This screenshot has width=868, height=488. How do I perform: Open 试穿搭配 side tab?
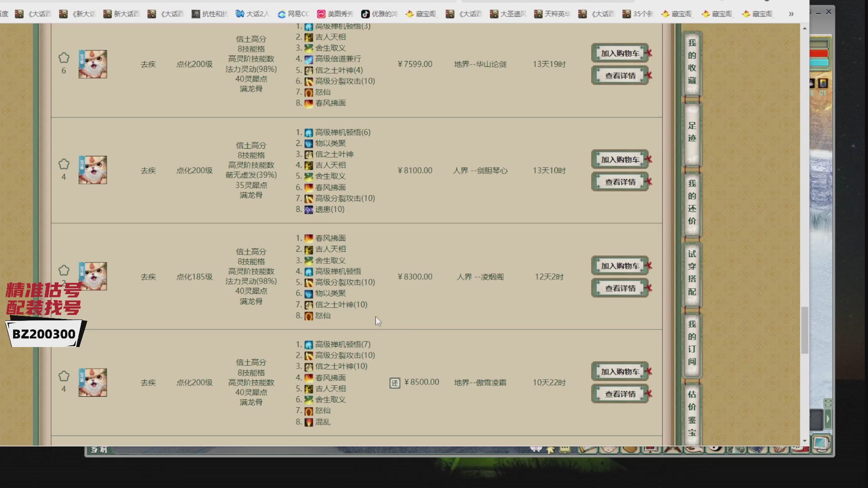[692, 272]
